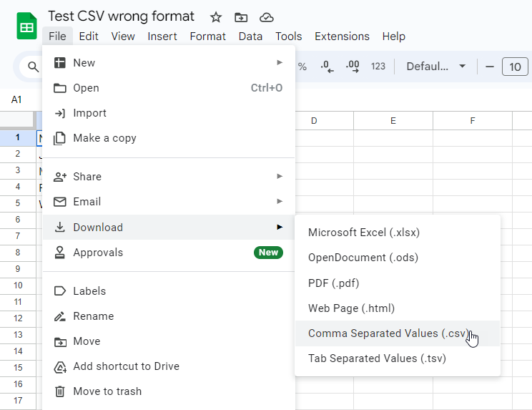Select Add shortcut to Drive
532x410 pixels.
[x=169, y=366]
